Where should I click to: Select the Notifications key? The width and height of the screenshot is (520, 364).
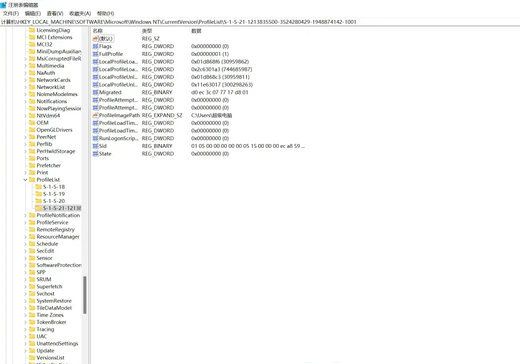click(52, 101)
